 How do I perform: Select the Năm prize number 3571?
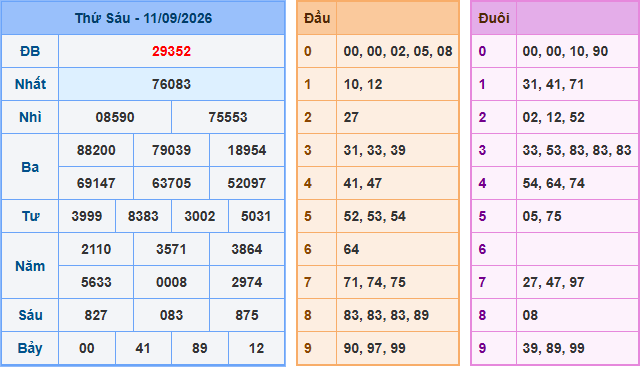coord(171,249)
